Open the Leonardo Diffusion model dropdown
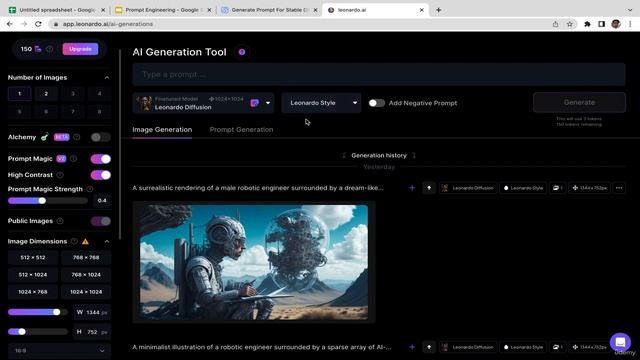640x360 pixels. (203, 103)
